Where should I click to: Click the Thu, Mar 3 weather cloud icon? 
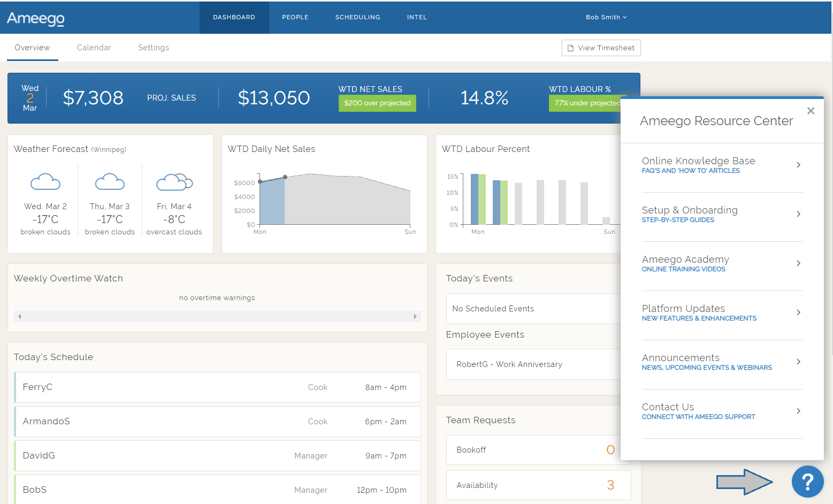click(110, 182)
